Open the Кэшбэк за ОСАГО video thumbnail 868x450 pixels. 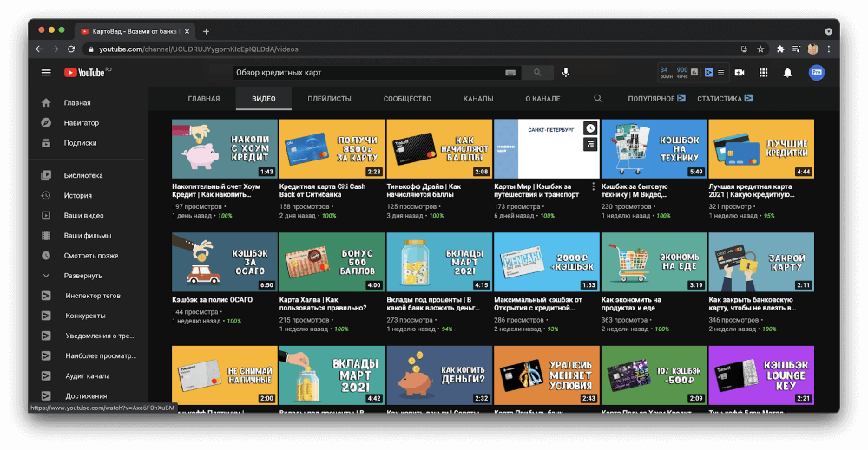coord(224,262)
